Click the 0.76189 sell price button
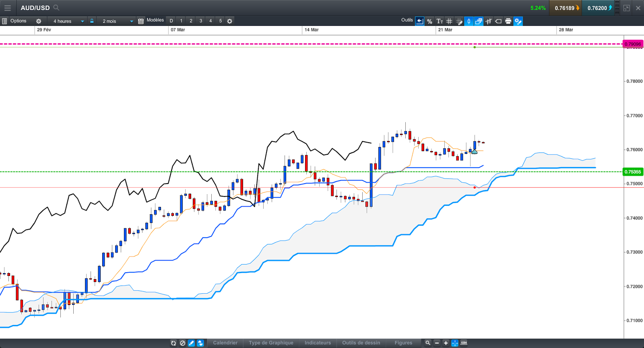 tap(566, 8)
